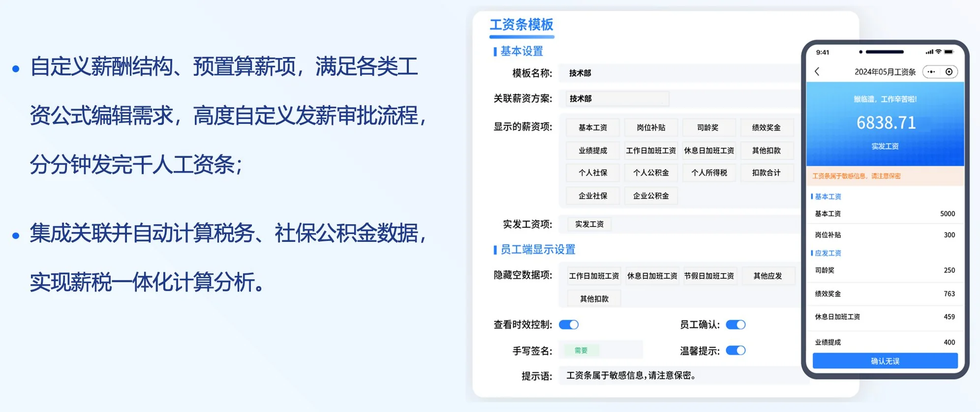Select the 扣款合计 salary item tag
This screenshot has width=980, height=412.
pyautogui.click(x=766, y=173)
